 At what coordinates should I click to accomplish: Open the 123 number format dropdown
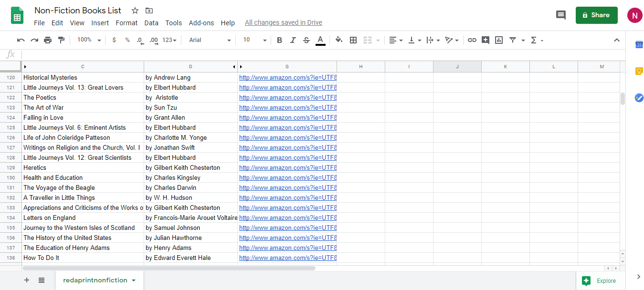(169, 40)
